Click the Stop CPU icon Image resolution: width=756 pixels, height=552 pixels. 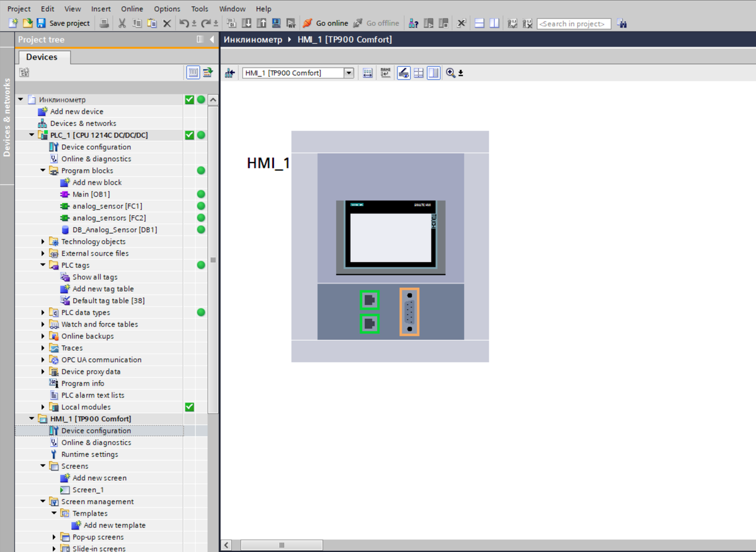point(444,23)
